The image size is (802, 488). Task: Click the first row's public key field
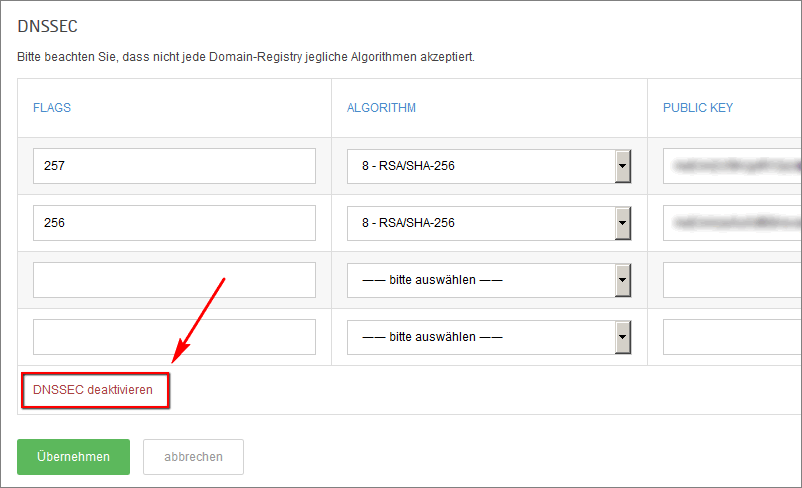(732, 166)
